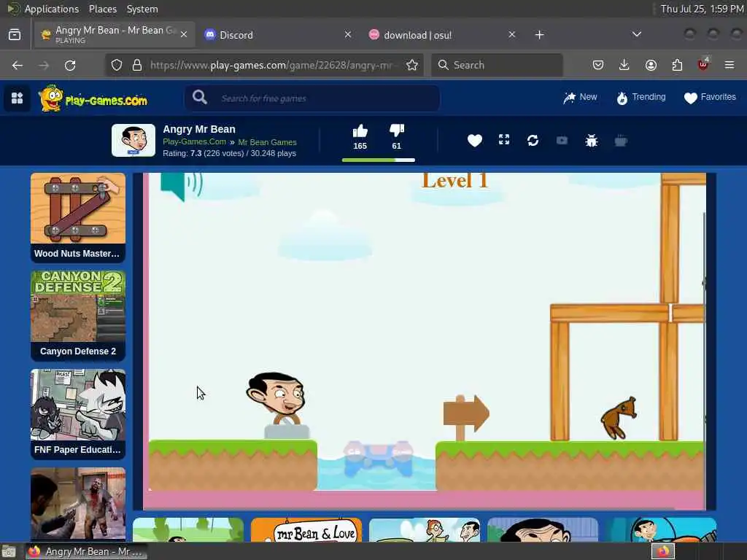Viewport: 747px width, 560px height.
Task: Open the FNF Paper Education thumbnail
Action: [78, 414]
